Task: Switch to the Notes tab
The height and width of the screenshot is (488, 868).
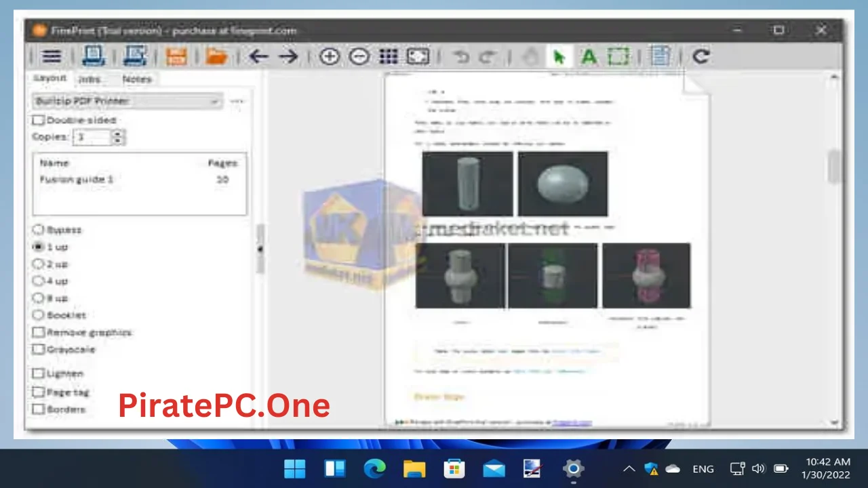Action: pos(136,79)
